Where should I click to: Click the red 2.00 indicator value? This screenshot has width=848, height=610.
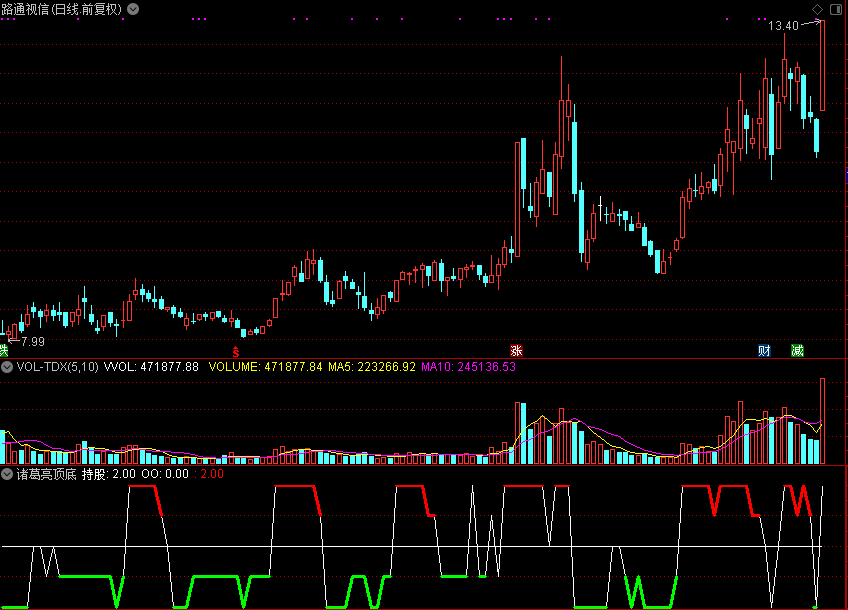pos(211,474)
